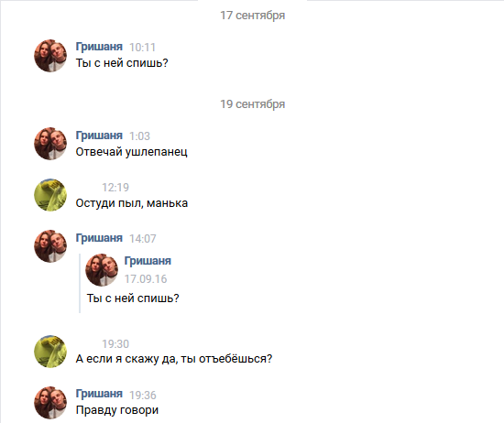
Task: Click the Гришаня name at the 19:36 message
Action: pos(99,394)
